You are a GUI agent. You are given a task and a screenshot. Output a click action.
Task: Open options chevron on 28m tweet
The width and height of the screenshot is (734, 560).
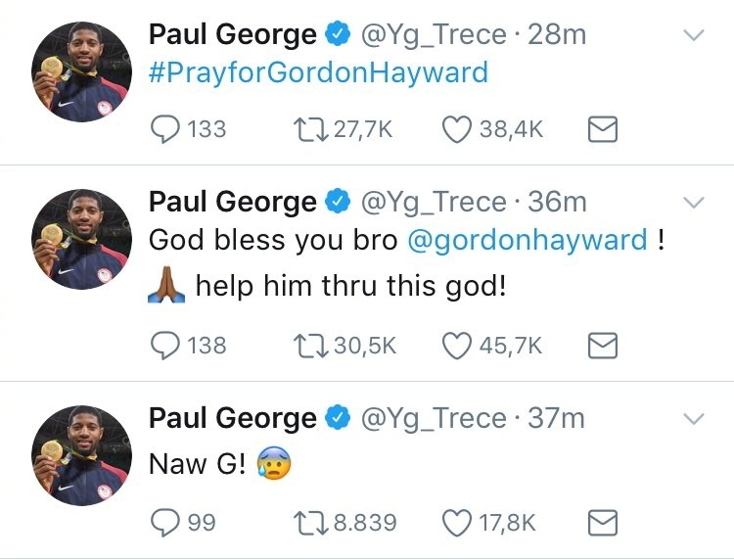694,35
